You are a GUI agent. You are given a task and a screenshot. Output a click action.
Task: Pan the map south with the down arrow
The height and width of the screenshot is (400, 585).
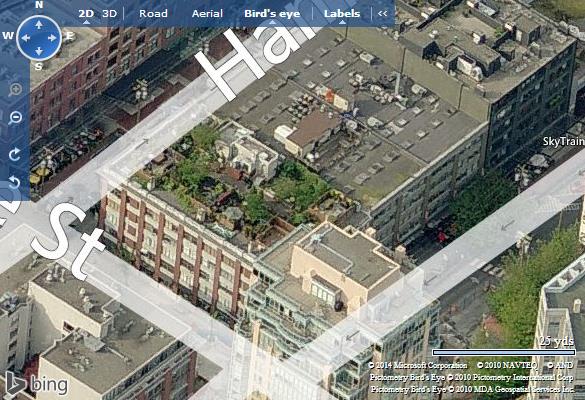[39, 51]
